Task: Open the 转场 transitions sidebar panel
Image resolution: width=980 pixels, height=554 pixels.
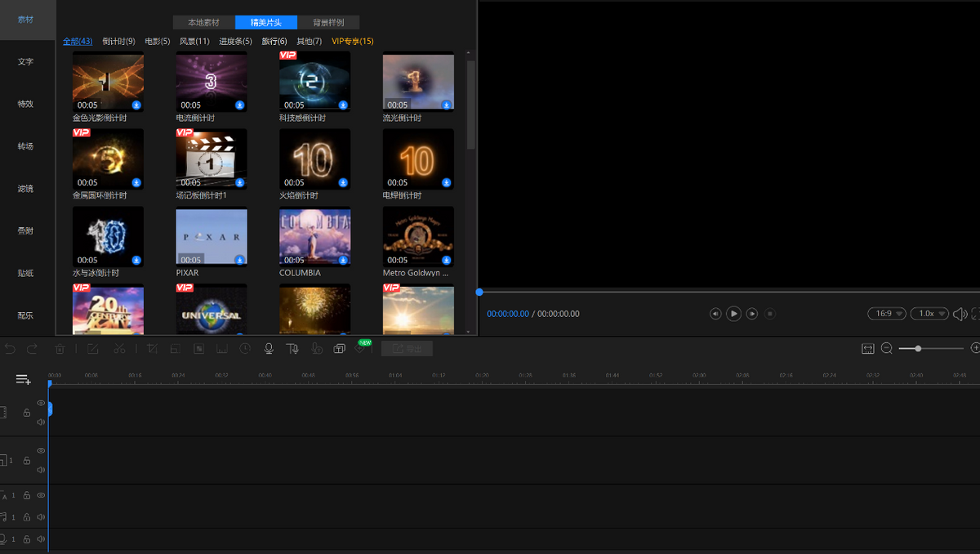Action: (26, 146)
